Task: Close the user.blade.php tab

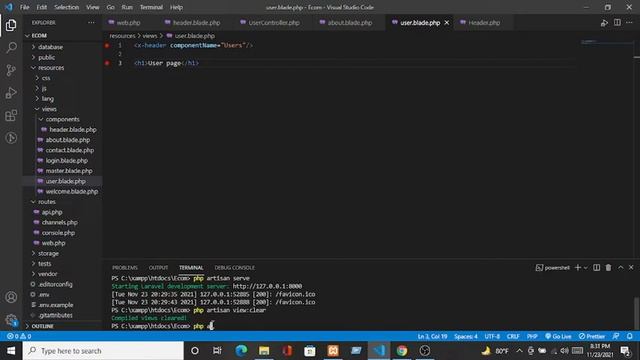Action: [x=447, y=23]
